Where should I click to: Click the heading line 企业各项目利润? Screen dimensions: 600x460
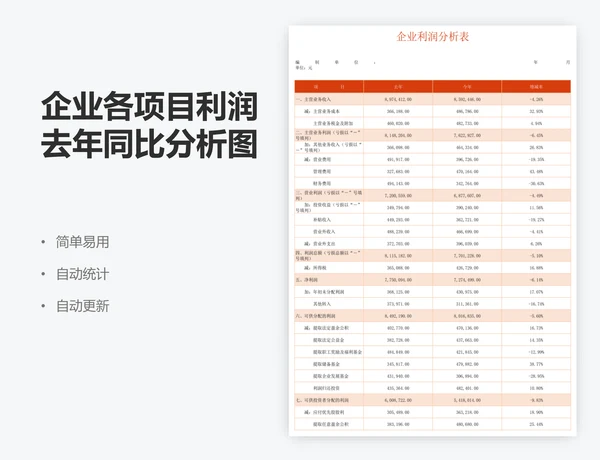tap(150, 106)
